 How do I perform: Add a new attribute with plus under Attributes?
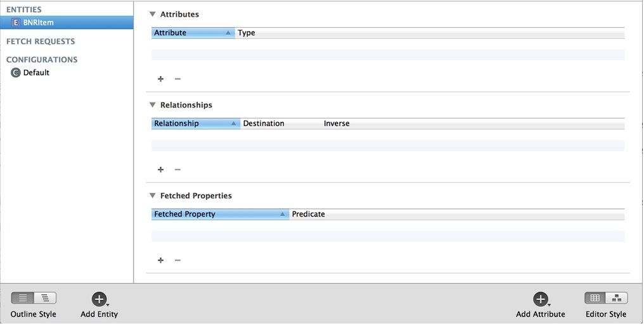coord(160,78)
